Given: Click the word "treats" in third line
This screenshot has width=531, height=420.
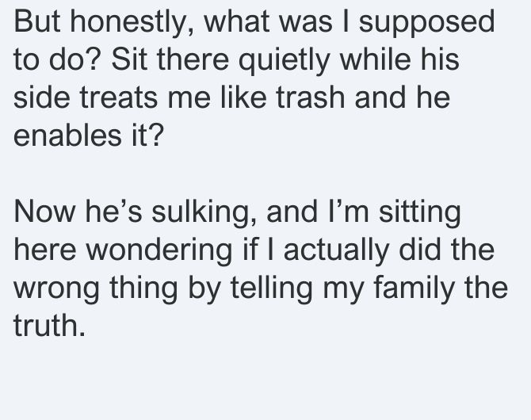Looking at the screenshot, I should (119, 97).
